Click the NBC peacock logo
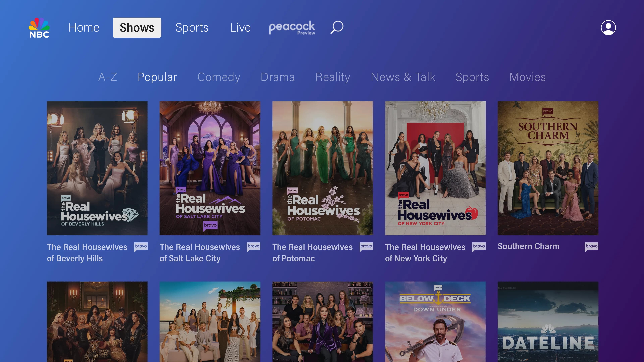This screenshot has height=362, width=644. [x=39, y=28]
